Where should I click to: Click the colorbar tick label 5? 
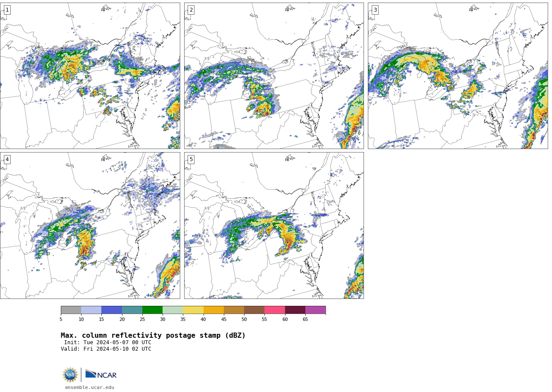(x=61, y=319)
